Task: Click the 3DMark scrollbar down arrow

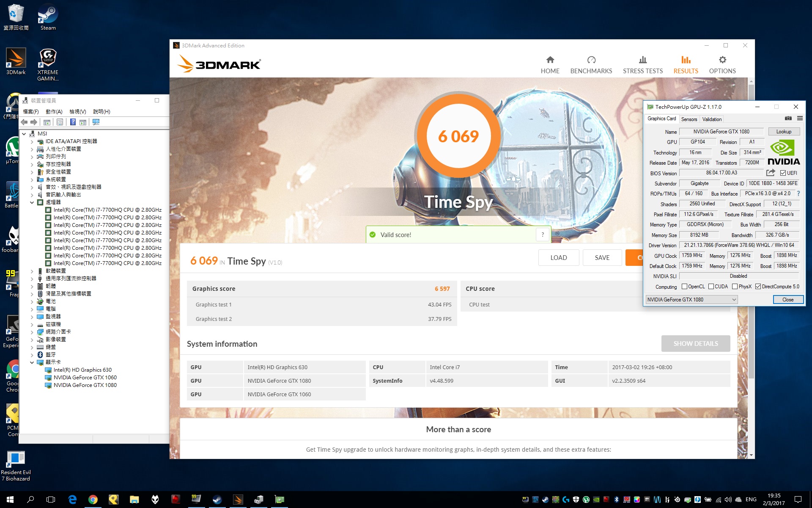Action: tap(751, 455)
